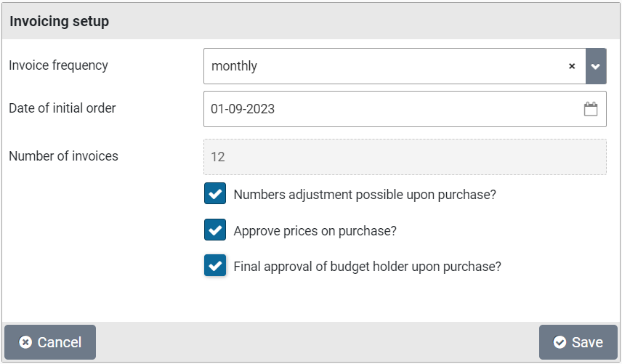
Task: Click the Invoicing setup title bar
Action: click(x=311, y=21)
